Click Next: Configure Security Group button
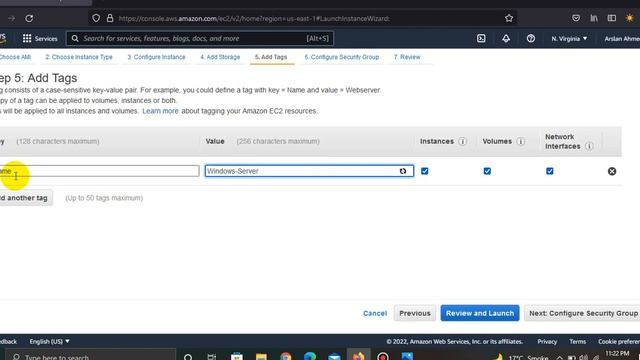This screenshot has width=640, height=360. (x=583, y=313)
